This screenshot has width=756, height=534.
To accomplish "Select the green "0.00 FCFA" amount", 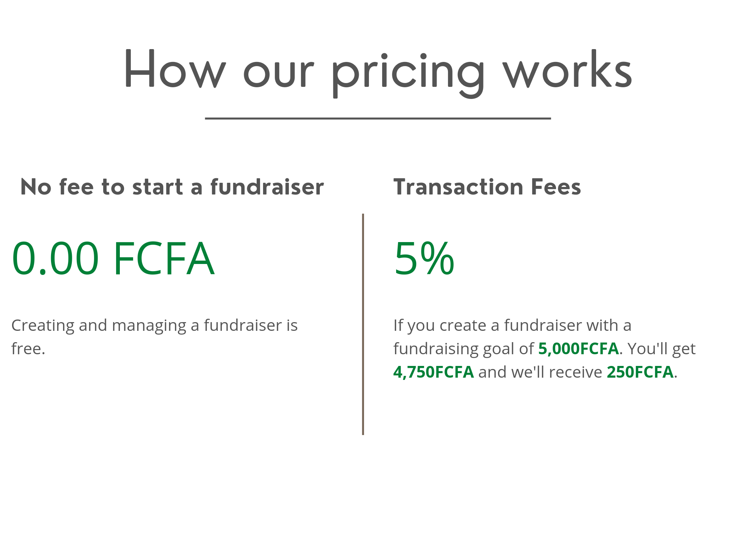I will tap(113, 259).
